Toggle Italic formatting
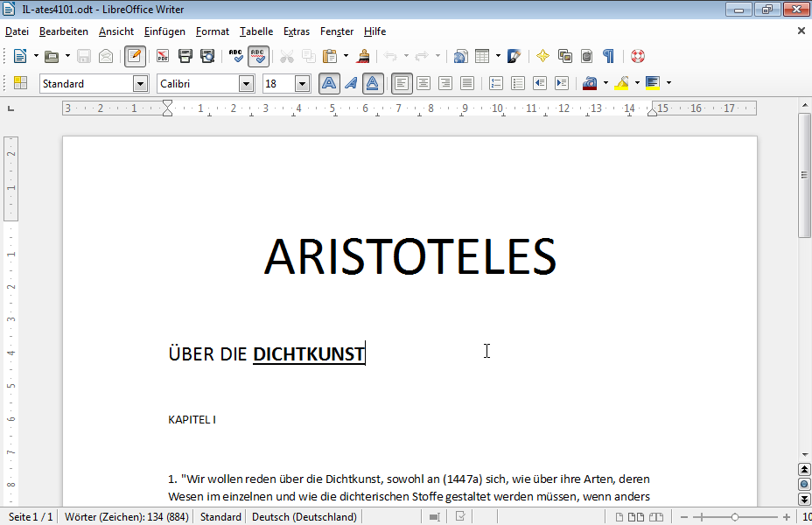The width and height of the screenshot is (812, 525). [351, 83]
